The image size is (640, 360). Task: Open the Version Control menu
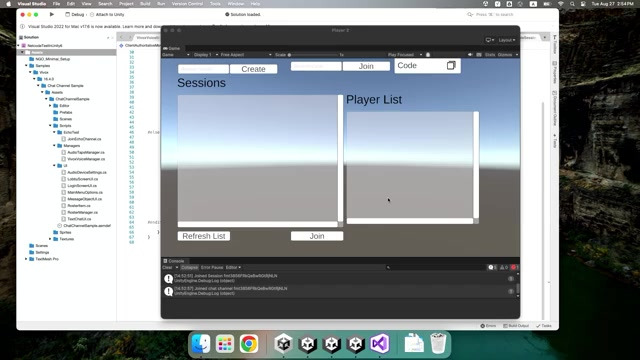(x=187, y=4)
